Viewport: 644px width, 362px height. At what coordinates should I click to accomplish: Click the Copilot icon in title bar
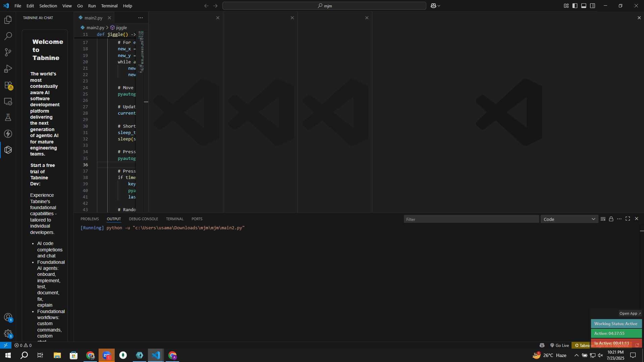click(x=433, y=6)
